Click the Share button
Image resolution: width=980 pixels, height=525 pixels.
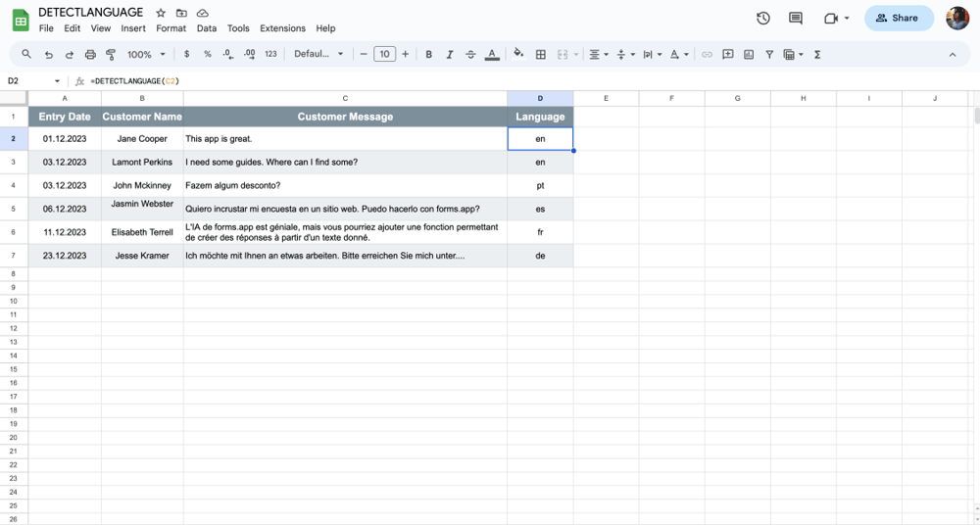(898, 18)
